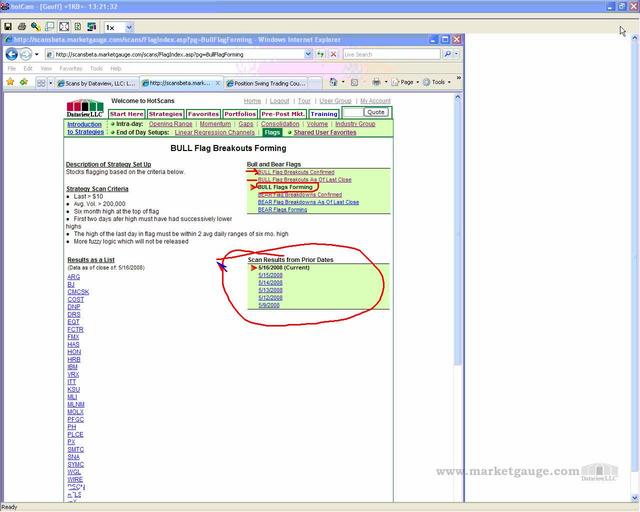Open the My Account link
Image resolution: width=640 pixels, height=512 pixels.
point(375,101)
